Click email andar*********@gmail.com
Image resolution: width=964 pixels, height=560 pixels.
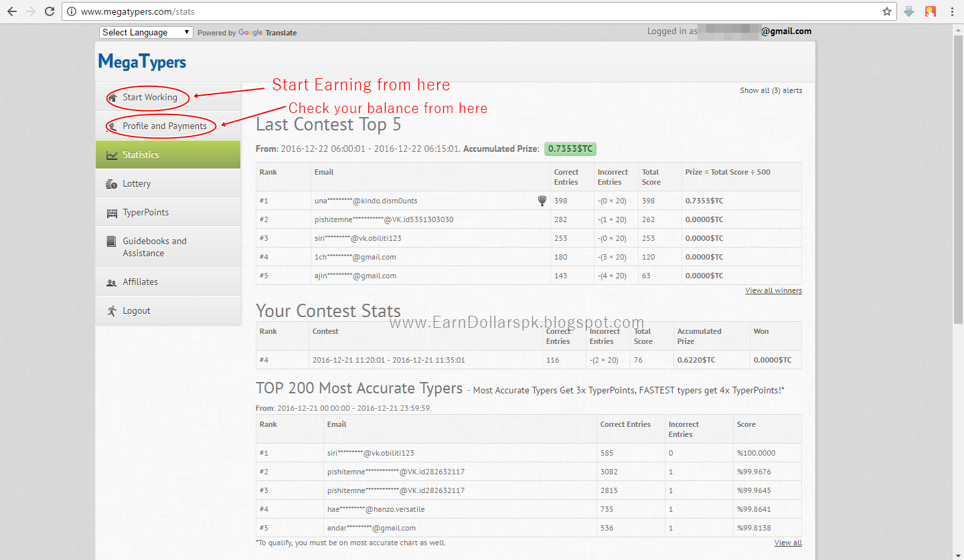pyautogui.click(x=371, y=528)
